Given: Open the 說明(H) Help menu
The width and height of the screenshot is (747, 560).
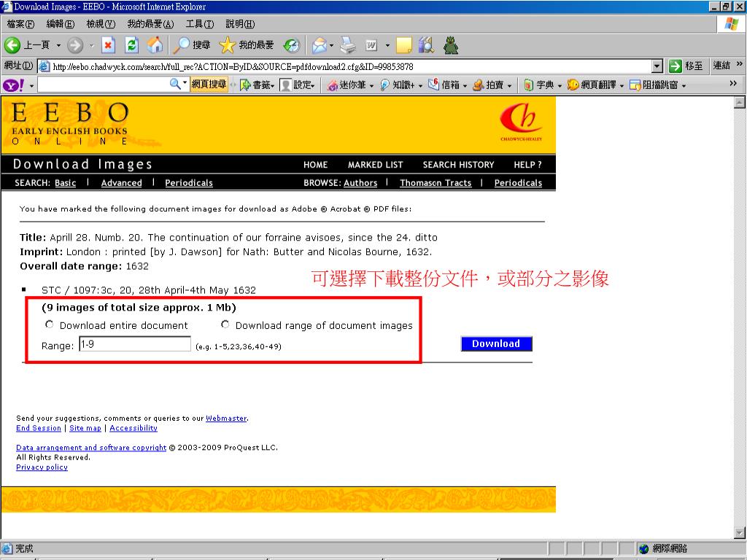Looking at the screenshot, I should [240, 24].
